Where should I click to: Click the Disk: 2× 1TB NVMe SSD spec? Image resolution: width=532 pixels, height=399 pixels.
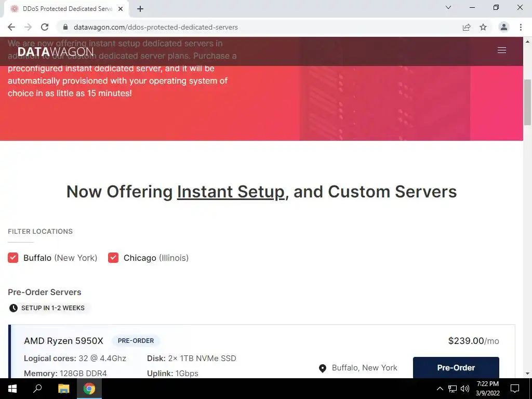pos(192,358)
